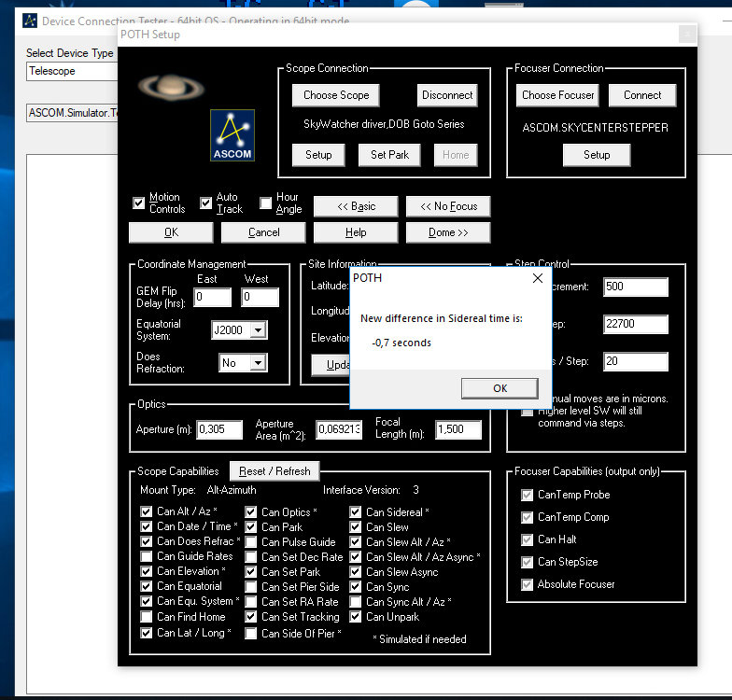Click CanTemp Probe checkbox

(527, 495)
